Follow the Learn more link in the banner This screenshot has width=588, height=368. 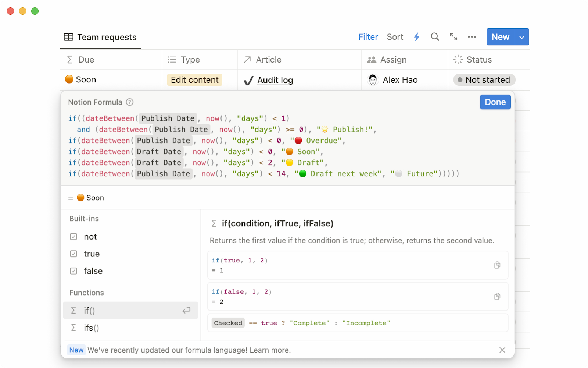tap(270, 350)
